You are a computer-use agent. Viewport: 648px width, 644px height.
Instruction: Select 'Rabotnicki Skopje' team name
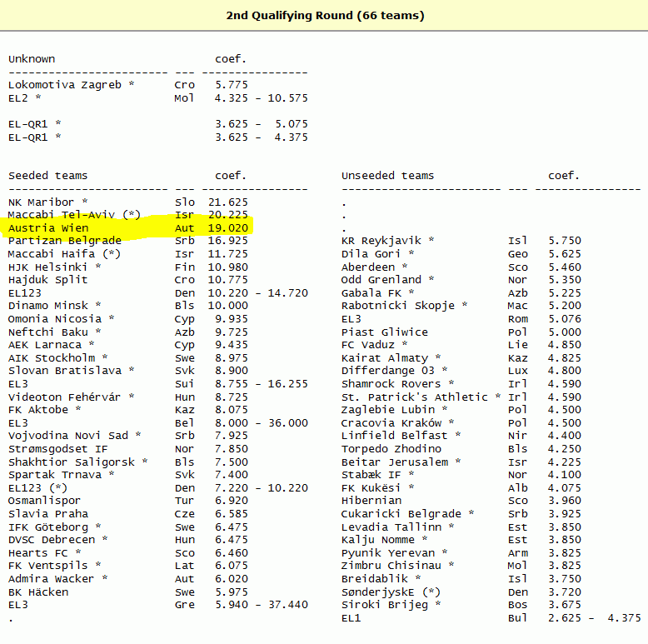coord(398,306)
